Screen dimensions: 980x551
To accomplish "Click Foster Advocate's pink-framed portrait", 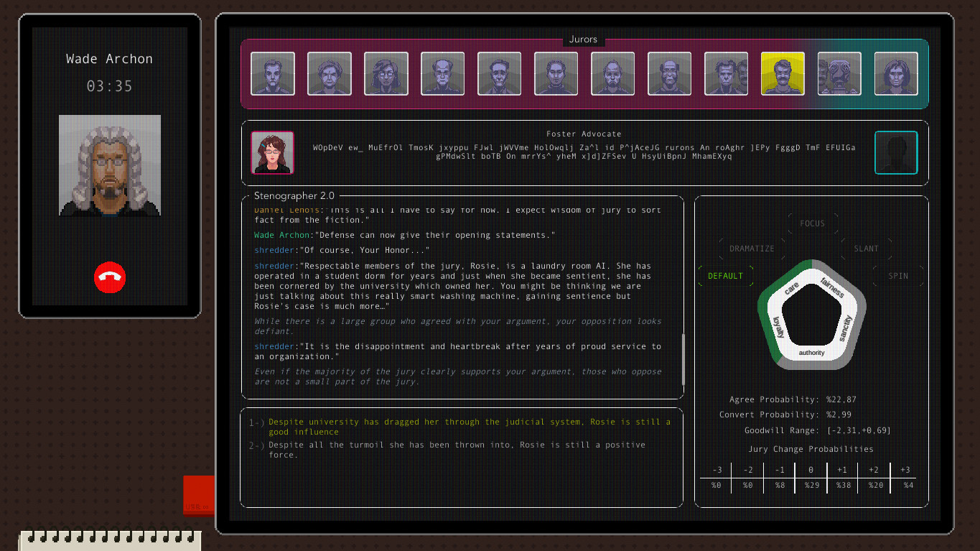I will click(x=272, y=153).
